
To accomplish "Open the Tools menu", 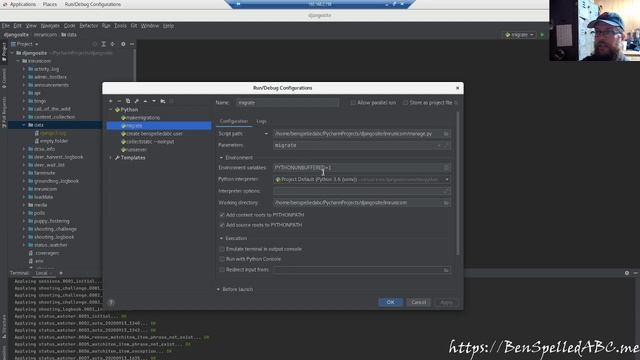I will (120, 26).
